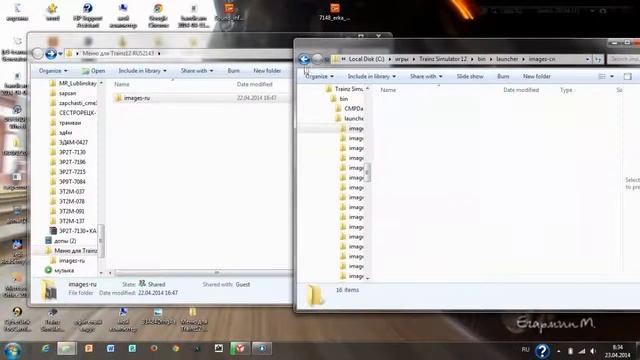640x360 pixels.
Task: Click Burn in the images-cn window toolbar
Action: click(503, 76)
